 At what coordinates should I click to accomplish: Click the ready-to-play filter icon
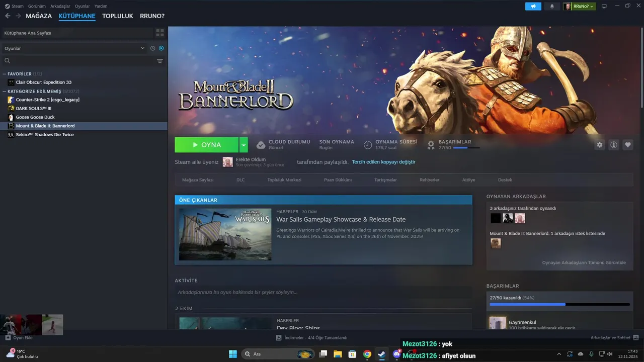click(162, 48)
